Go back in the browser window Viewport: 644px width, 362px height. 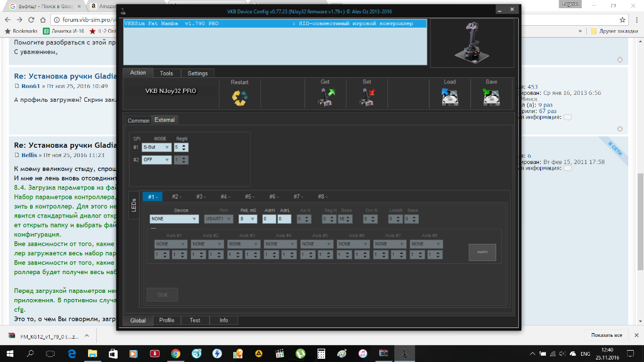click(x=8, y=19)
